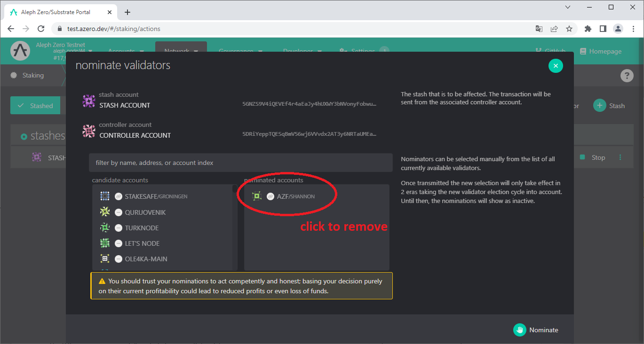The height and width of the screenshot is (344, 644).
Task: Click the Stash add button
Action: [610, 106]
